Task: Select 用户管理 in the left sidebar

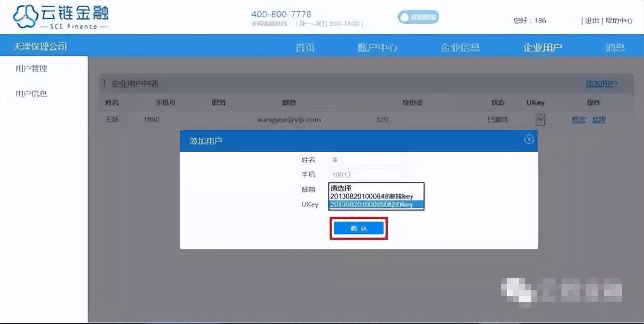Action: coord(31,68)
